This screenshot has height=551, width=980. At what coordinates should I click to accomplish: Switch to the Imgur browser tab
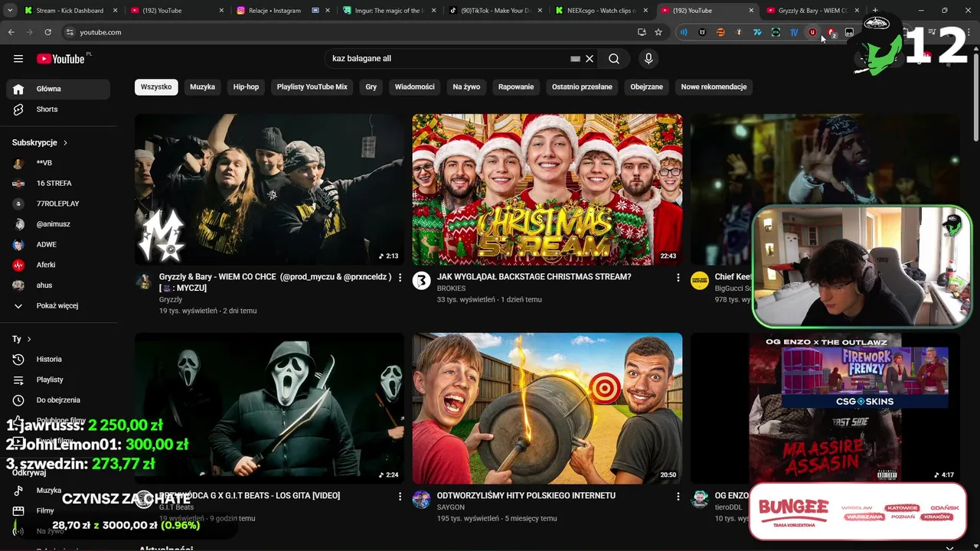click(x=390, y=11)
